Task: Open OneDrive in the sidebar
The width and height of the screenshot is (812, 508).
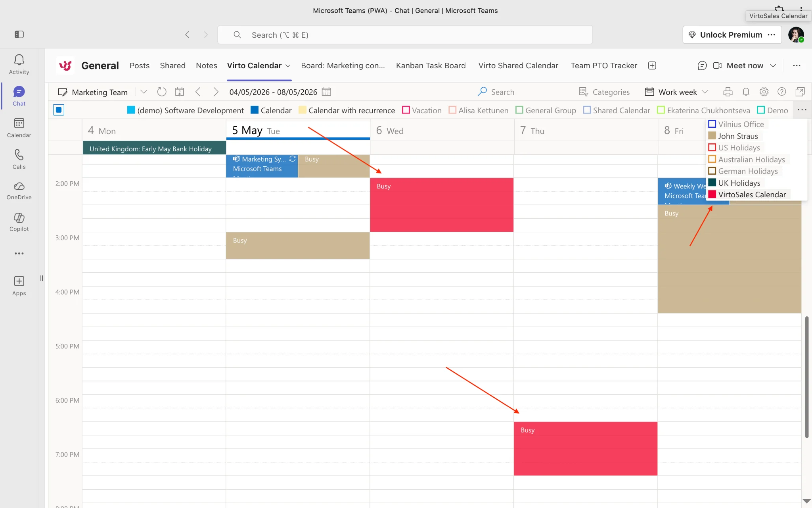Action: pyautogui.click(x=19, y=191)
